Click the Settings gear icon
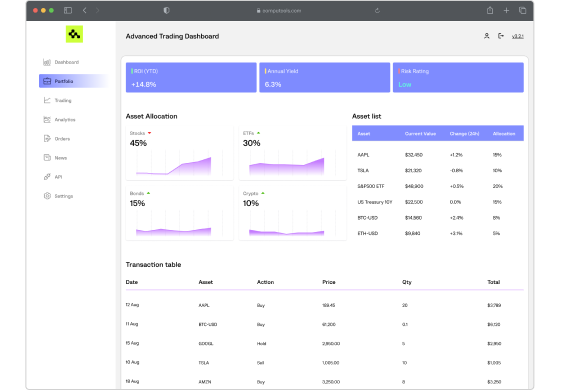 point(47,196)
